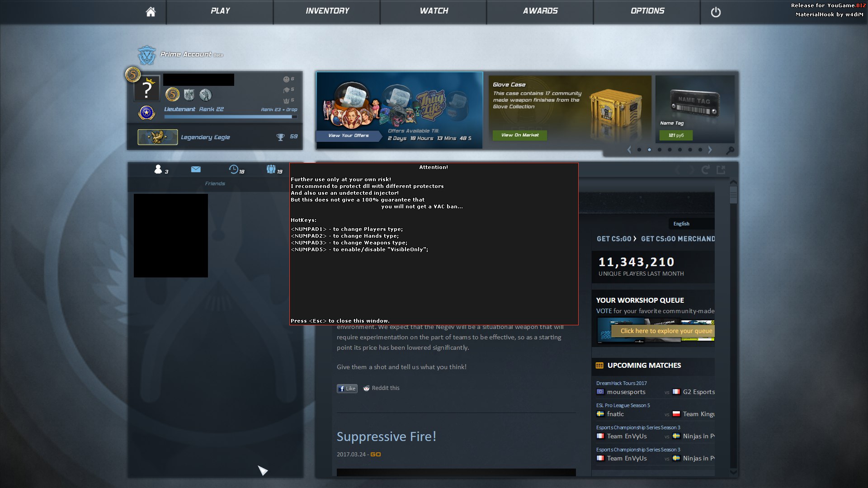The image size is (868, 488).
Task: Open the English language dropdown
Action: tap(691, 224)
